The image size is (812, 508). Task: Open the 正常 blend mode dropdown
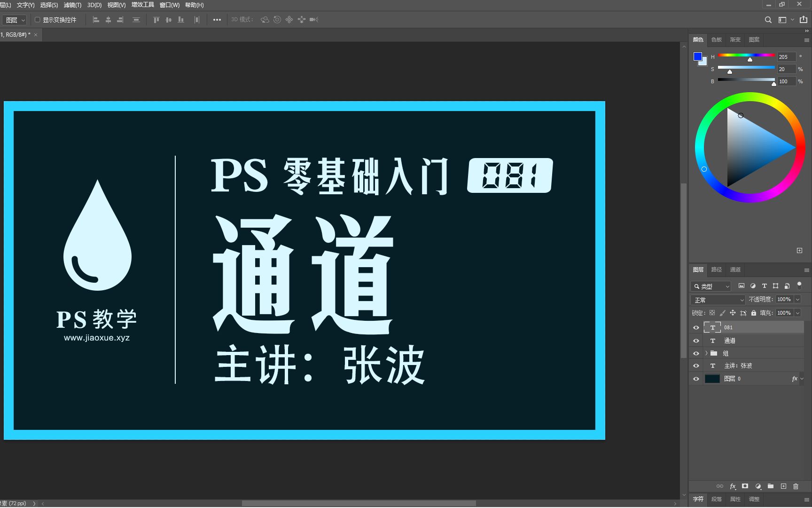pyautogui.click(x=718, y=300)
